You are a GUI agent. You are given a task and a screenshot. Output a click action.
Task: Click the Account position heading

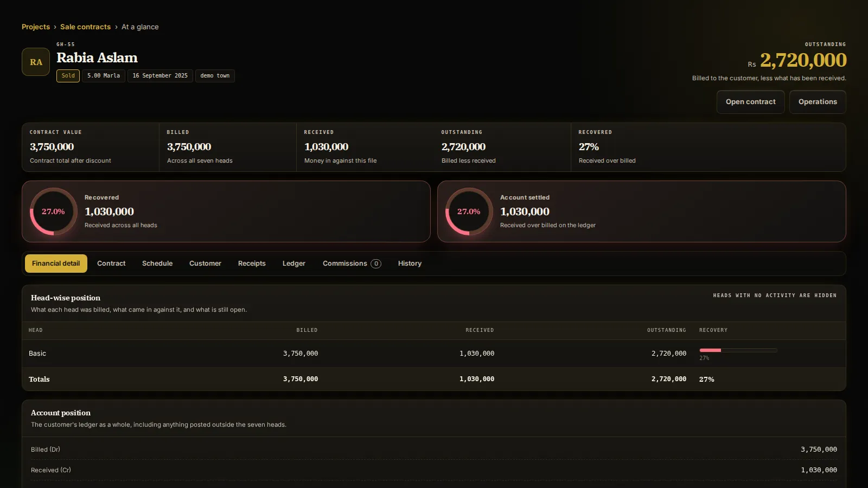coord(61,413)
